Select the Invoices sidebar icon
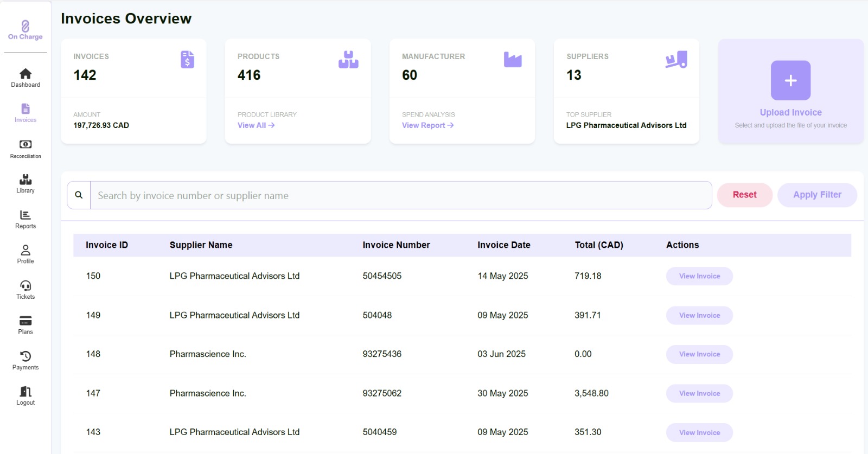The width and height of the screenshot is (868, 454). (25, 109)
